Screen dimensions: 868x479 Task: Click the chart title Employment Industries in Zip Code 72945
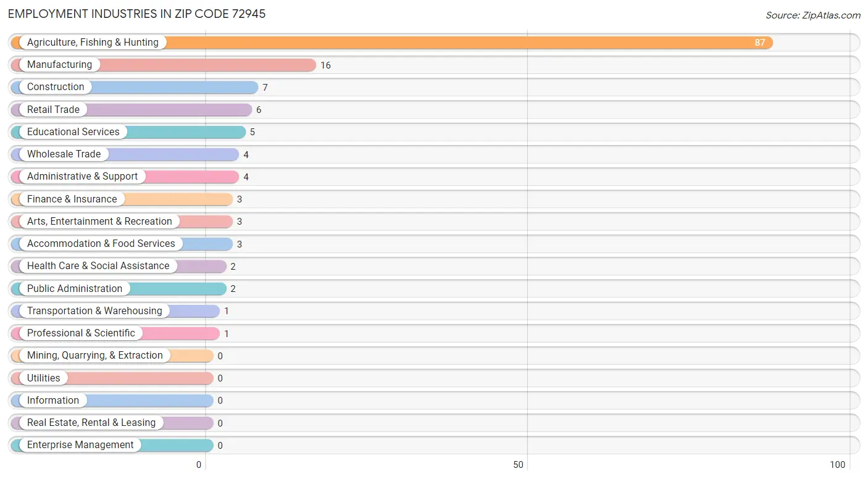click(137, 14)
